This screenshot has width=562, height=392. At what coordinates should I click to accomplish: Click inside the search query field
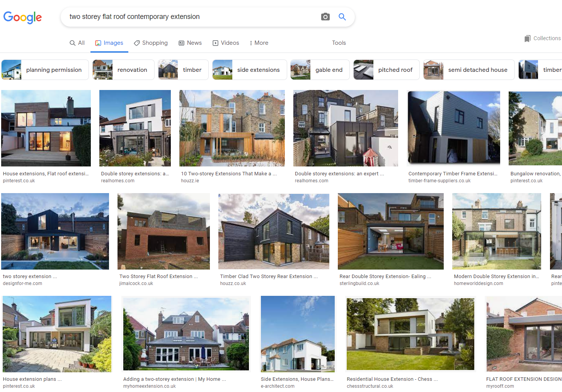click(189, 17)
